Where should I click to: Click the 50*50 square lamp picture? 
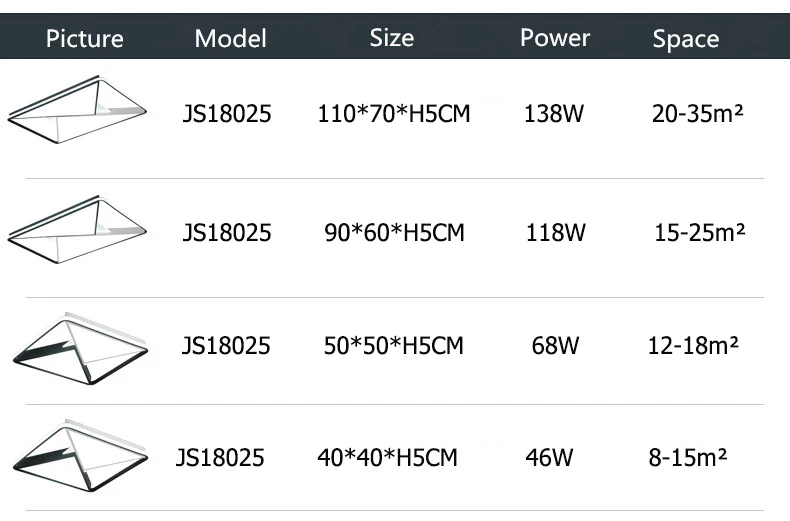[x=80, y=345]
